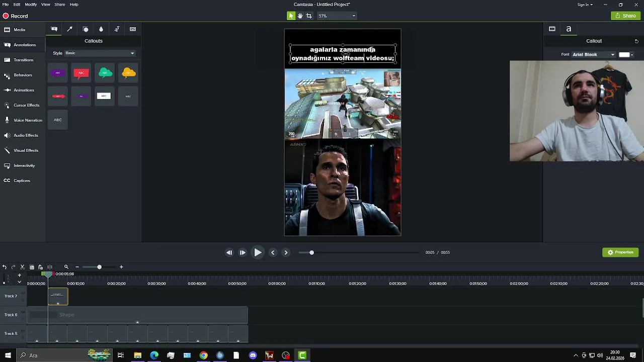The width and height of the screenshot is (644, 362).
Task: Step back one frame
Action: pyautogui.click(x=229, y=252)
